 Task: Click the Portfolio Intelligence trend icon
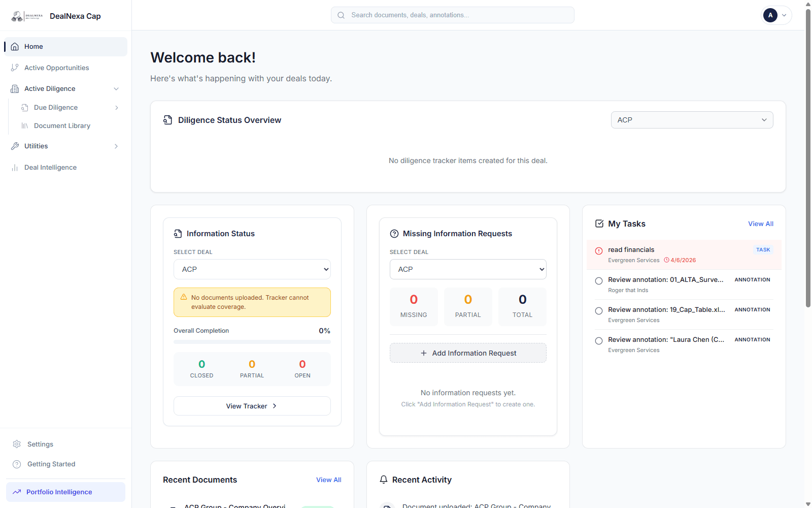tap(17, 492)
